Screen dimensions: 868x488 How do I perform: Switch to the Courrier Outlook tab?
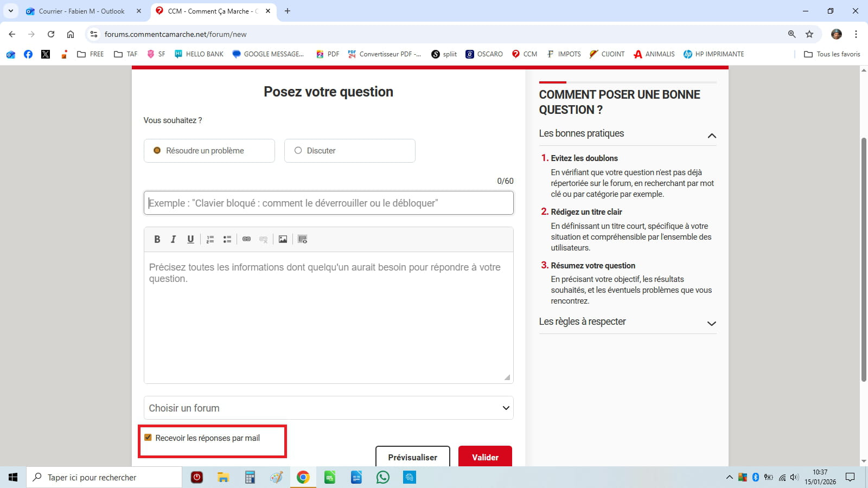coord(81,11)
